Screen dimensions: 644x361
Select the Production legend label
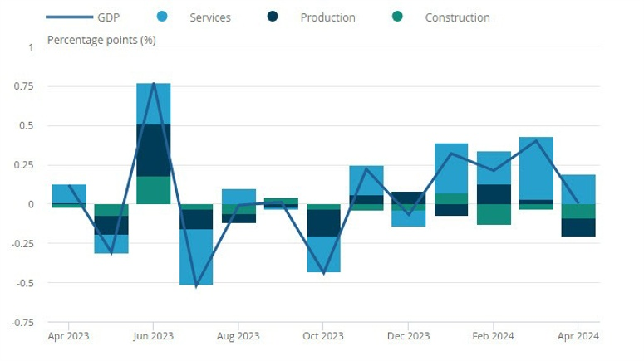click(327, 17)
